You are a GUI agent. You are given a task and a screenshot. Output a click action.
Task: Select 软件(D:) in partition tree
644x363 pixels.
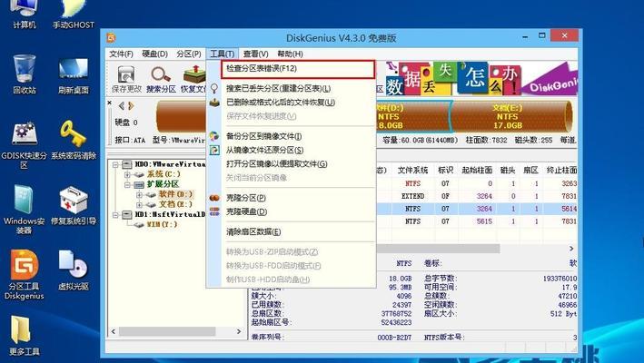click(175, 194)
